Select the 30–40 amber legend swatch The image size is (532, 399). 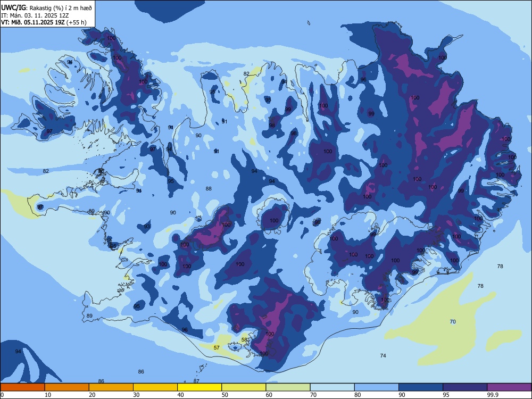click(x=155, y=387)
